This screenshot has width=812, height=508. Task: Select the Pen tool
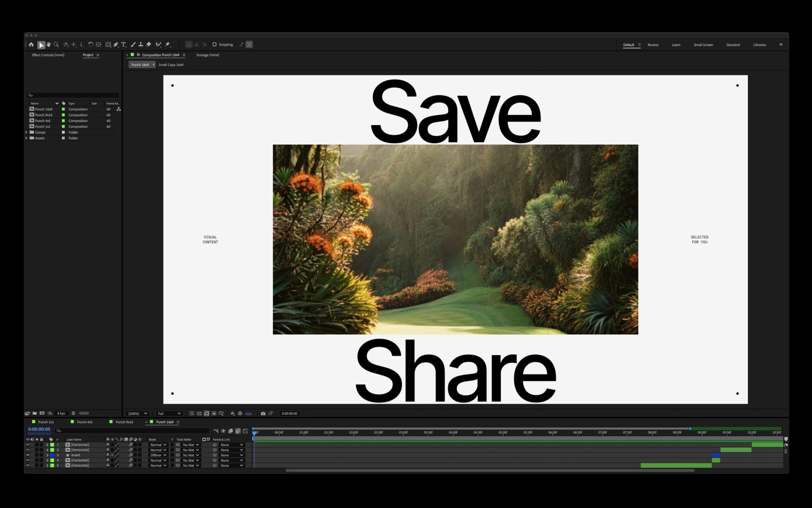click(116, 45)
